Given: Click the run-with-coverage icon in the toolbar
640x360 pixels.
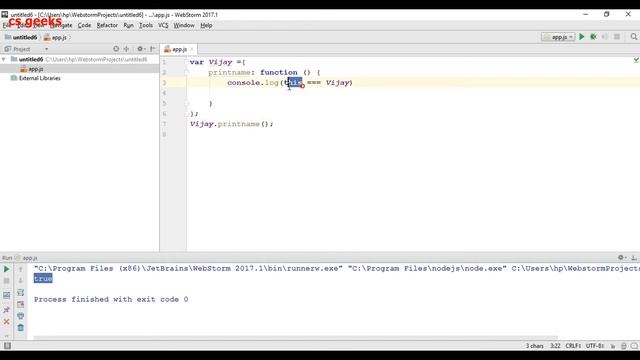Looking at the screenshot, I should 605,37.
